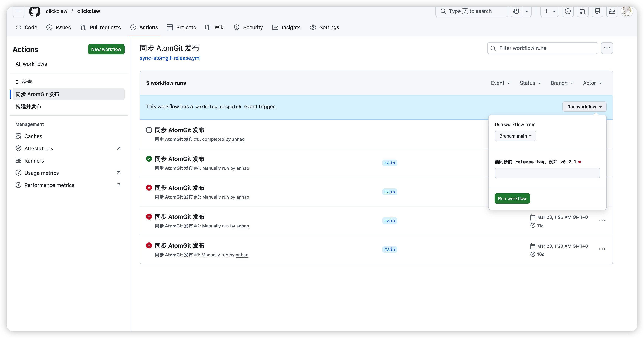644x338 pixels.
Task: Click the search bar in header
Action: pyautogui.click(x=472, y=11)
